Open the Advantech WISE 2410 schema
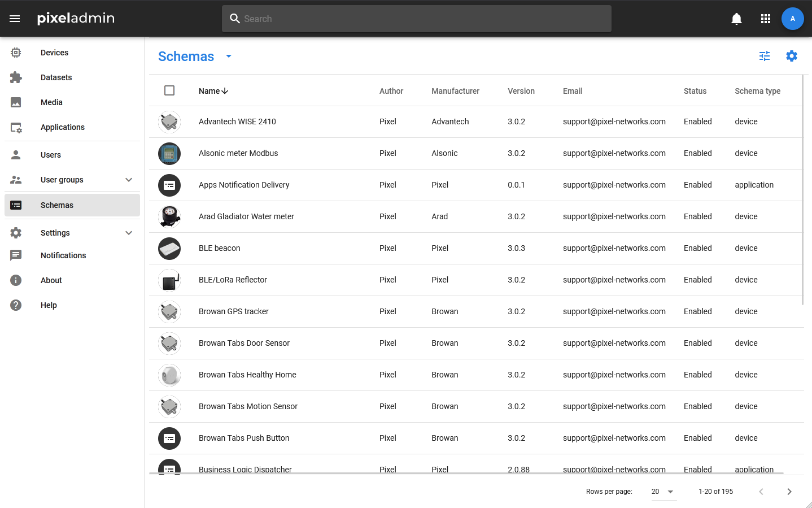812x508 pixels. [237, 121]
